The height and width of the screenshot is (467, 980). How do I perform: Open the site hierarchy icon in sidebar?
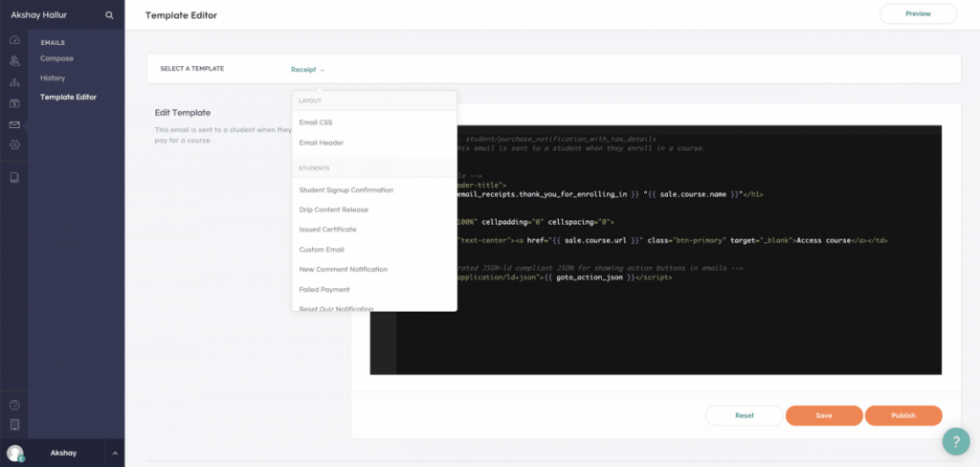[14, 82]
